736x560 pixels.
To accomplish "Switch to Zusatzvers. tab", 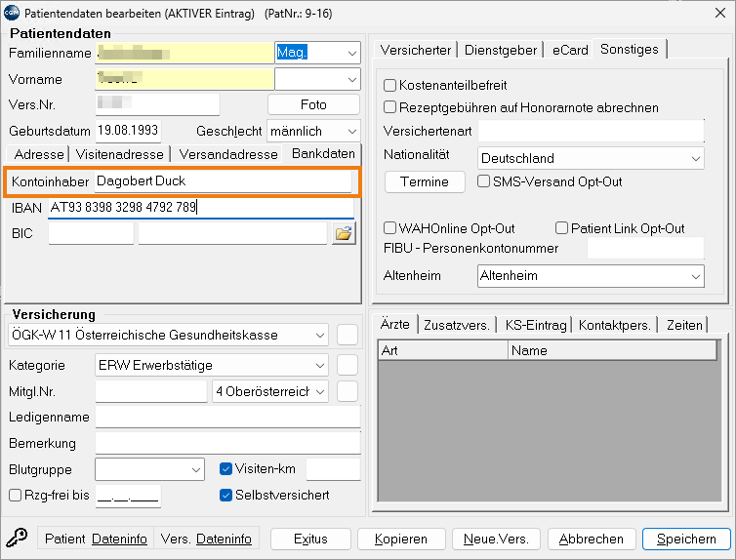I will click(457, 325).
